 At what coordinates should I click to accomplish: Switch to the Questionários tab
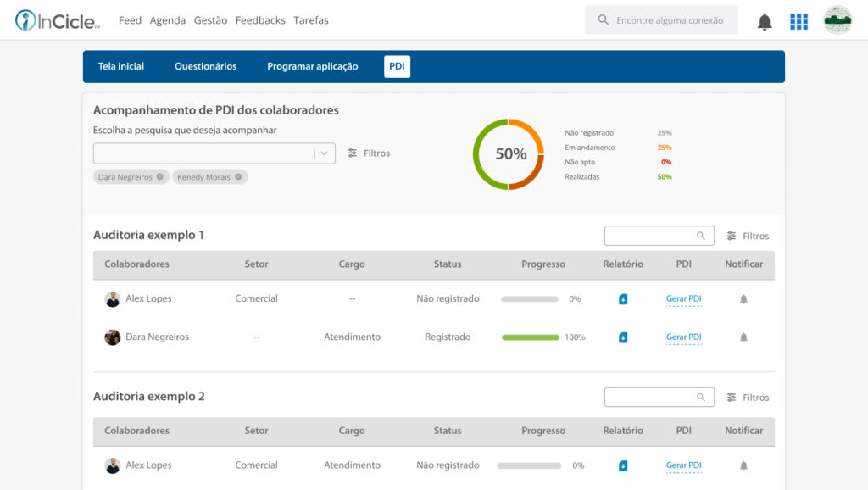(x=205, y=66)
